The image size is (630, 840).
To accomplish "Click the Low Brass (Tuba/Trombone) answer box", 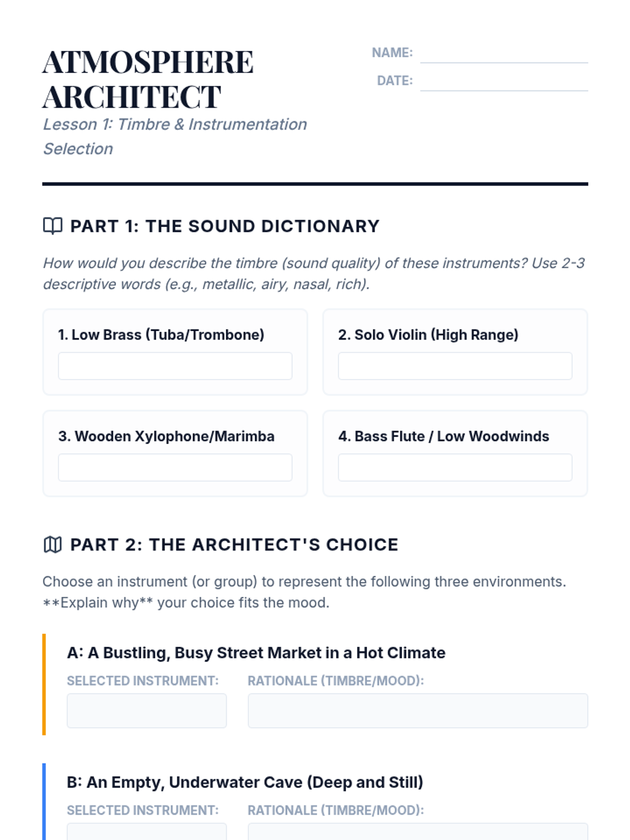I will (175, 366).
